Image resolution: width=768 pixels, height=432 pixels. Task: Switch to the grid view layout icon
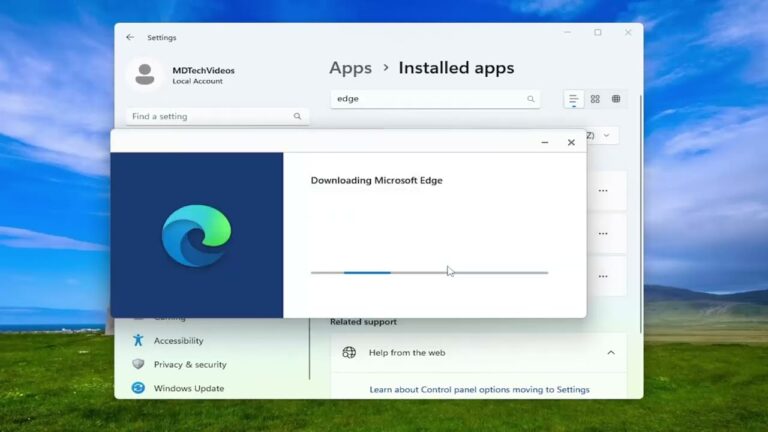tap(595, 99)
